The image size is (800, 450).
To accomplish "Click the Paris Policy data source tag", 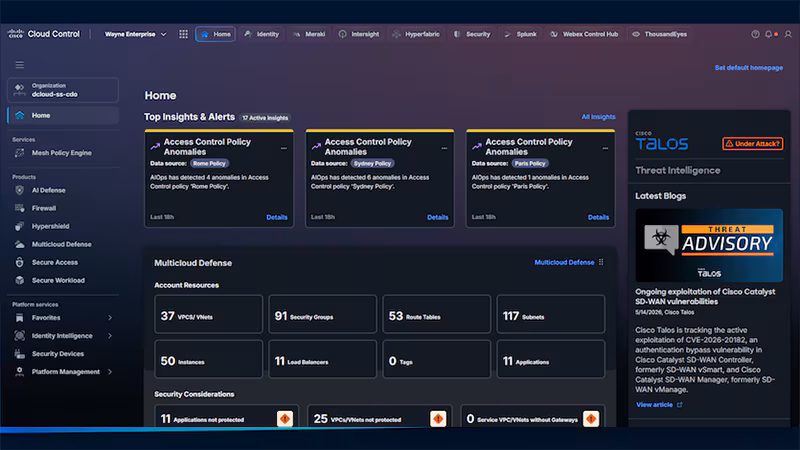I will [x=530, y=163].
